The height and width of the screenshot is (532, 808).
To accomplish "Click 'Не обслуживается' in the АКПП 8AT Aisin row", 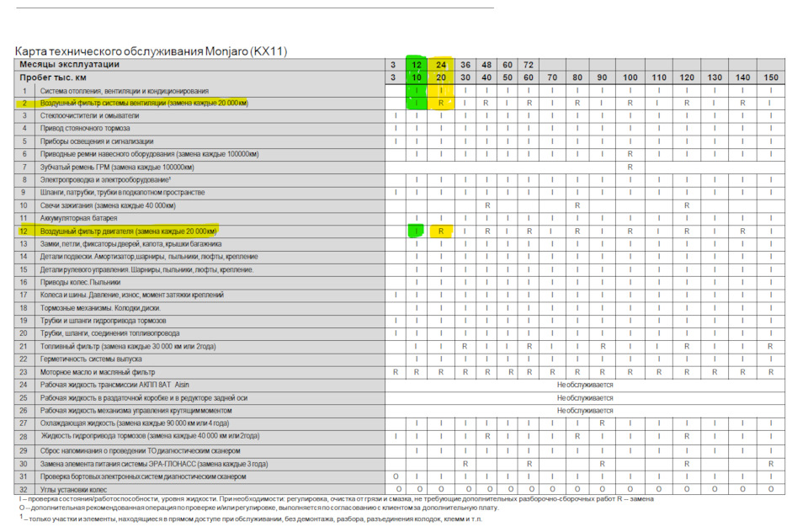I will point(585,385).
